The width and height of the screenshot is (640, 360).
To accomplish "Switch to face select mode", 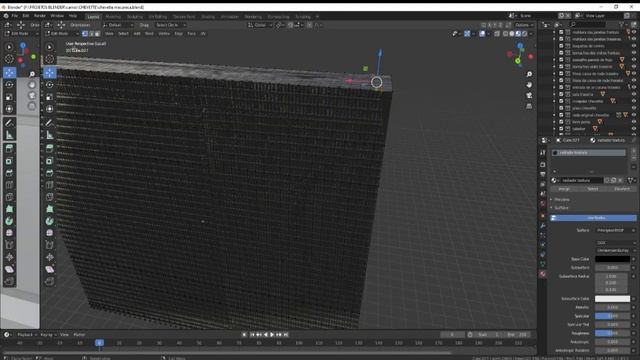I will (x=97, y=34).
